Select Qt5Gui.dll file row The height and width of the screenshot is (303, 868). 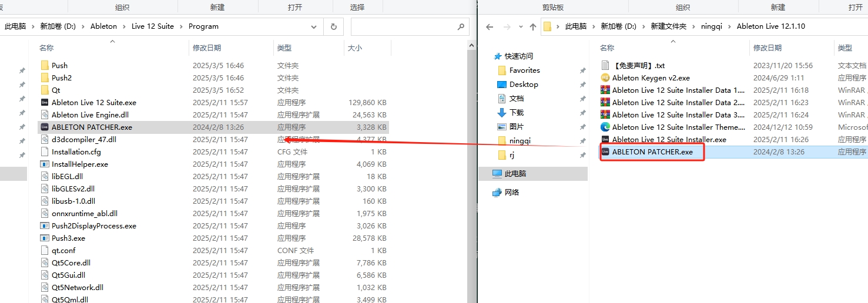213,275
